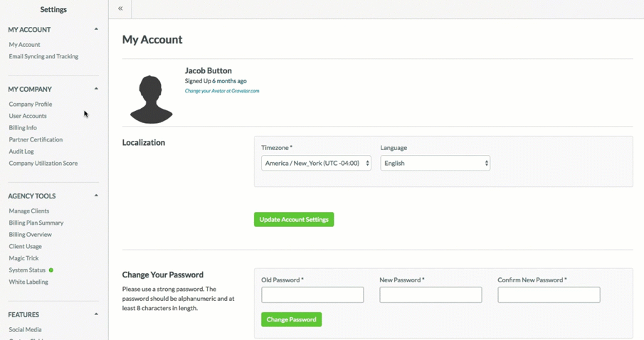Focus the New Password input field
The image size is (644, 340).
(x=431, y=294)
